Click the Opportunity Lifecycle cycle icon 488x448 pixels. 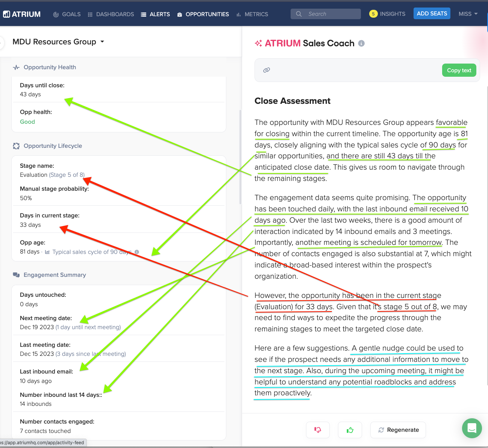(16, 146)
